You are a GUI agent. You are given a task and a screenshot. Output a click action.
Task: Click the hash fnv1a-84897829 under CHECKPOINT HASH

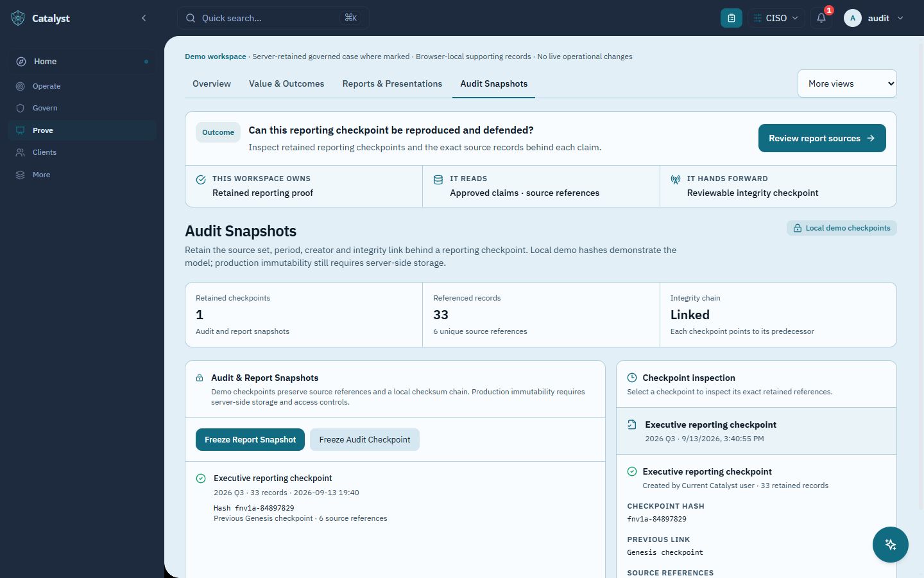pos(656,519)
